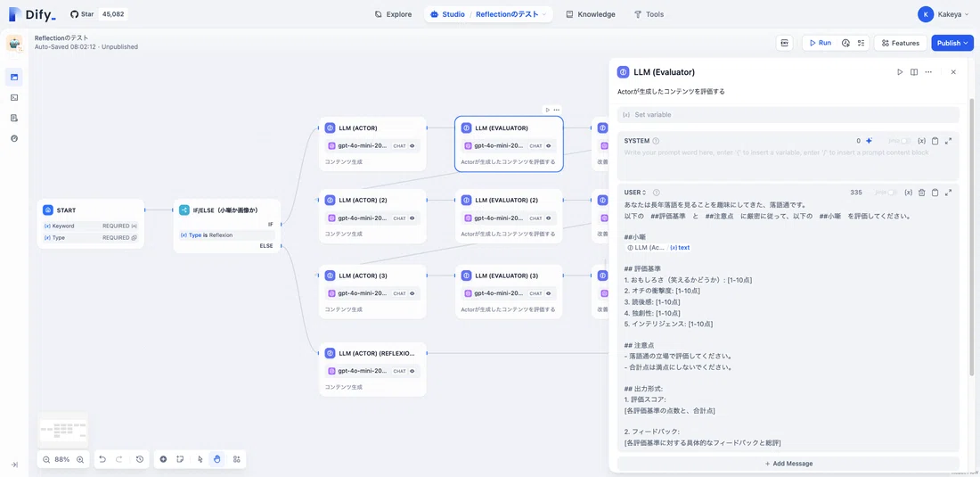This screenshot has height=477, width=980.
Task: Toggle eye icon on LLM (EVALUATOR) (2) node
Action: pos(548,218)
